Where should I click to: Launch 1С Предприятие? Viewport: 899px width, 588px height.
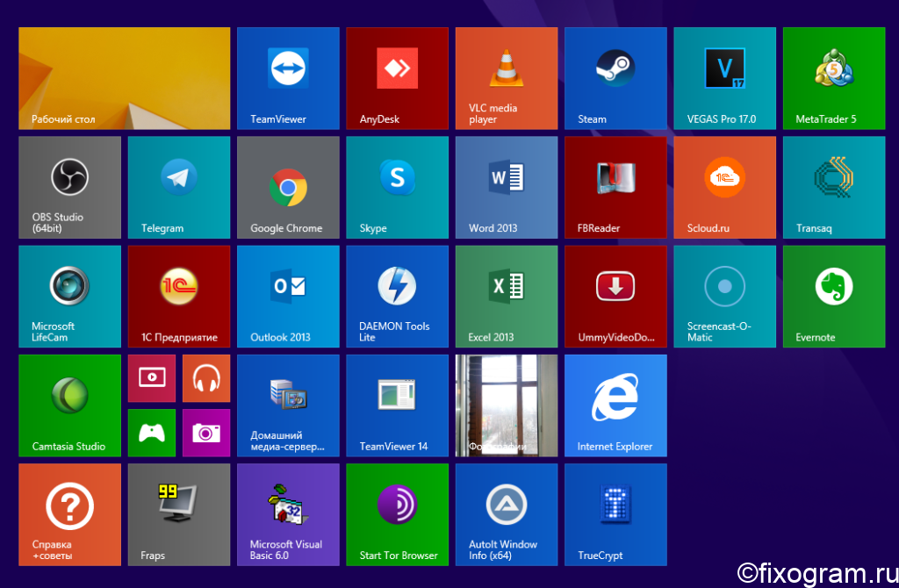179,297
